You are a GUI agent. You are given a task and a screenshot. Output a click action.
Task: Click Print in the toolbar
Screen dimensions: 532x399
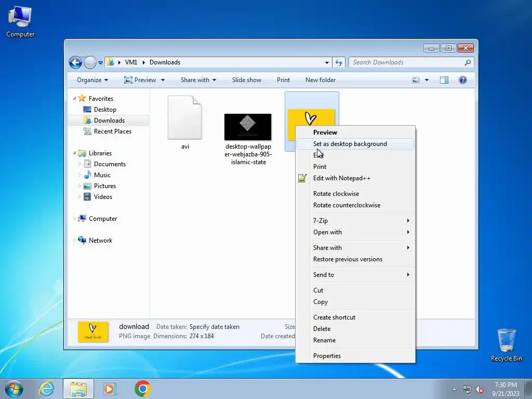click(x=283, y=80)
